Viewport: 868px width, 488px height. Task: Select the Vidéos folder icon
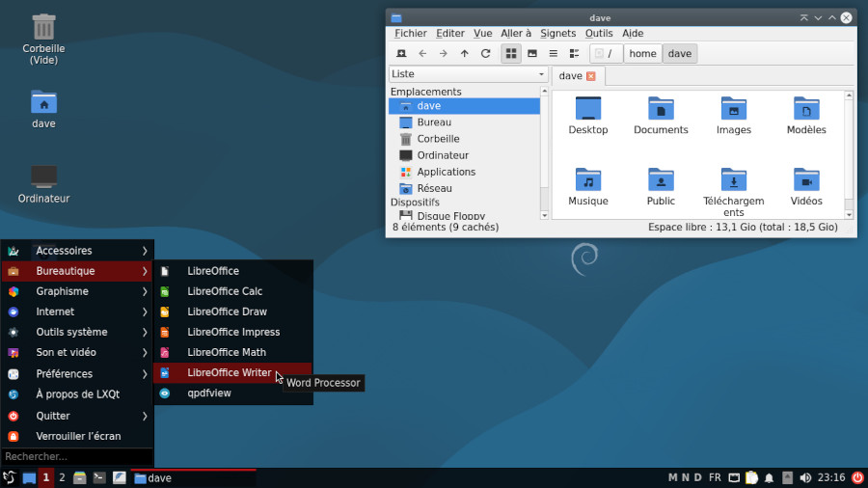(806, 186)
